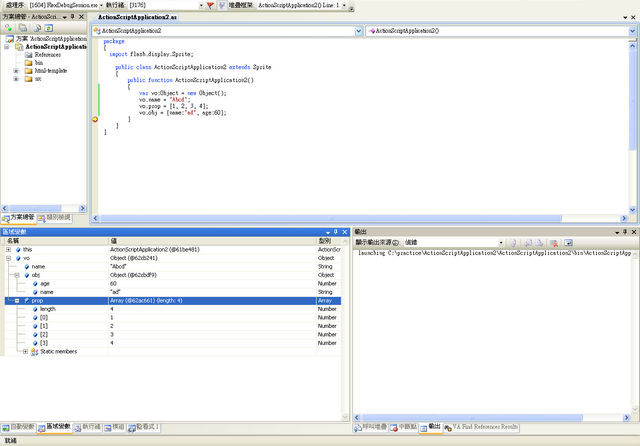Image resolution: width=640 pixels, height=446 pixels.
Task: Collapse the 'obj' variable in Locals
Action: tap(17, 275)
